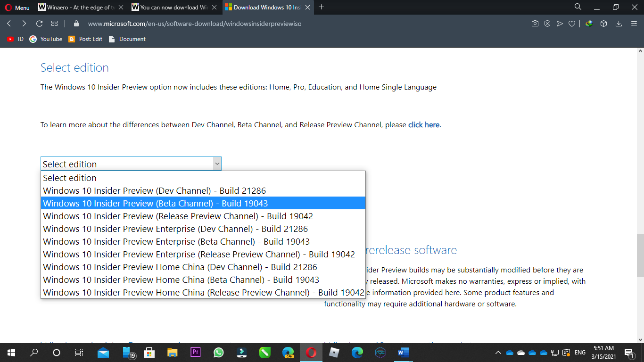Open Task View
The image size is (644, 362).
79,353
